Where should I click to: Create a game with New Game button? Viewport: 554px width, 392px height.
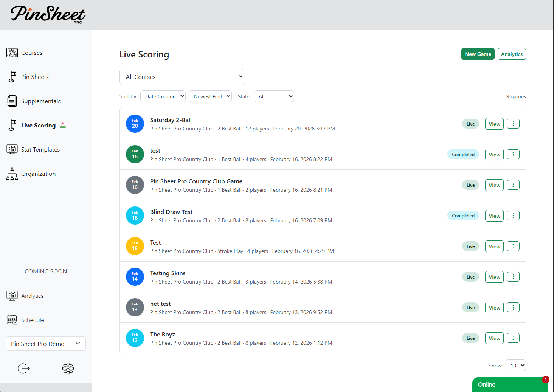478,54
